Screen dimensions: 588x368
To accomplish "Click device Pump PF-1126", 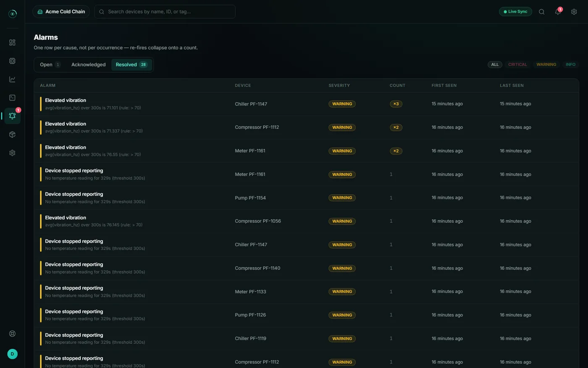I will pyautogui.click(x=250, y=315).
